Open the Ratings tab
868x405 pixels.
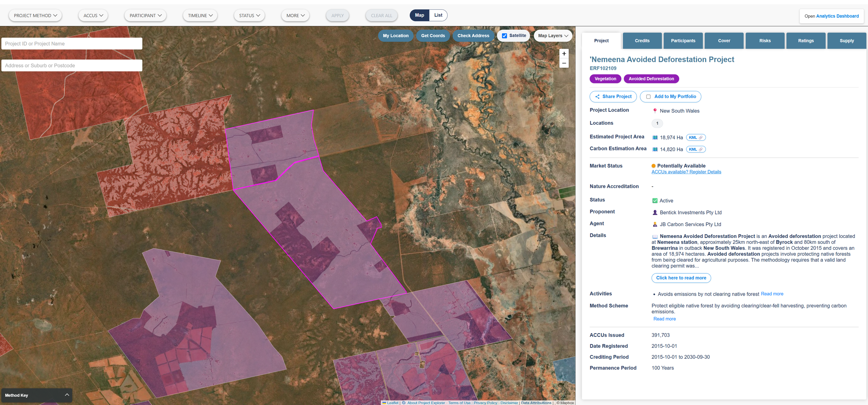click(x=806, y=41)
